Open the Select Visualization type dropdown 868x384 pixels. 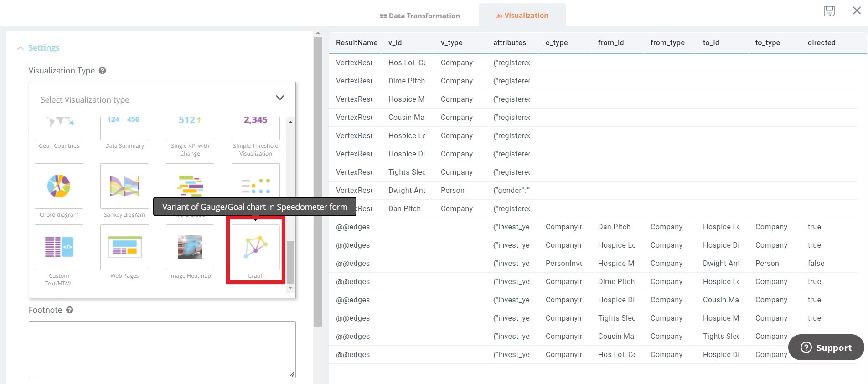click(x=162, y=99)
